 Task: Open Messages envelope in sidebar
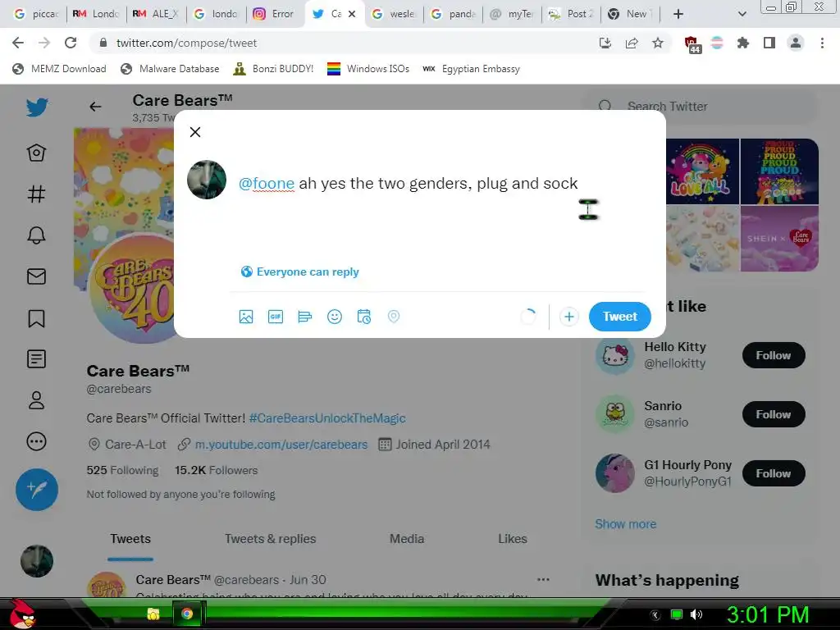coord(36,276)
